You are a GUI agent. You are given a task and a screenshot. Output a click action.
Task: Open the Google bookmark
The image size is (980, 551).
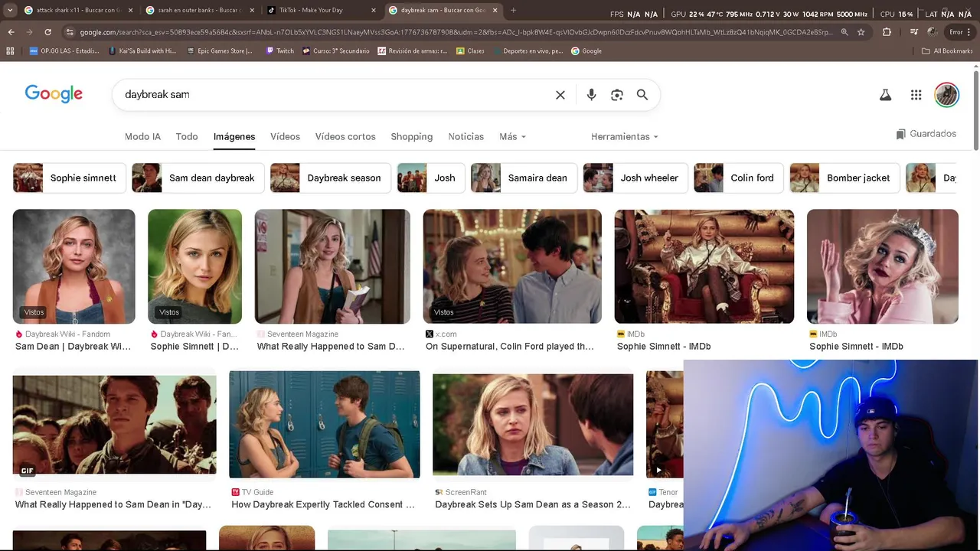(x=586, y=51)
